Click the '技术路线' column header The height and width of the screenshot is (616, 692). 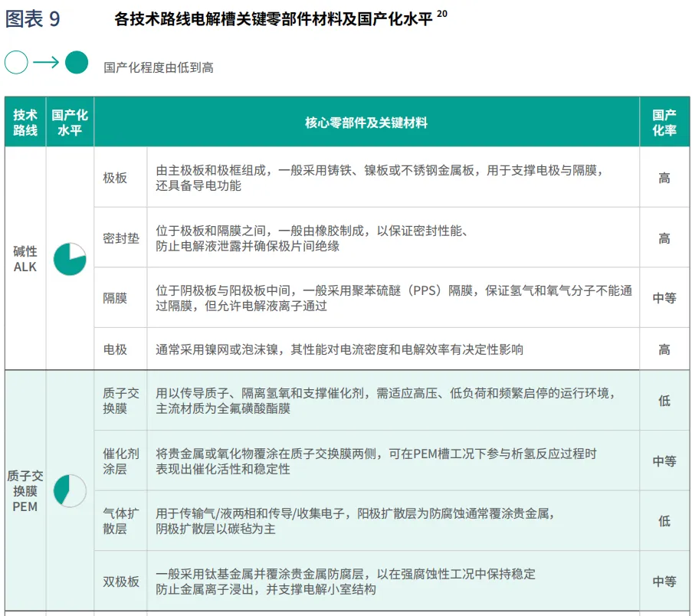25,123
